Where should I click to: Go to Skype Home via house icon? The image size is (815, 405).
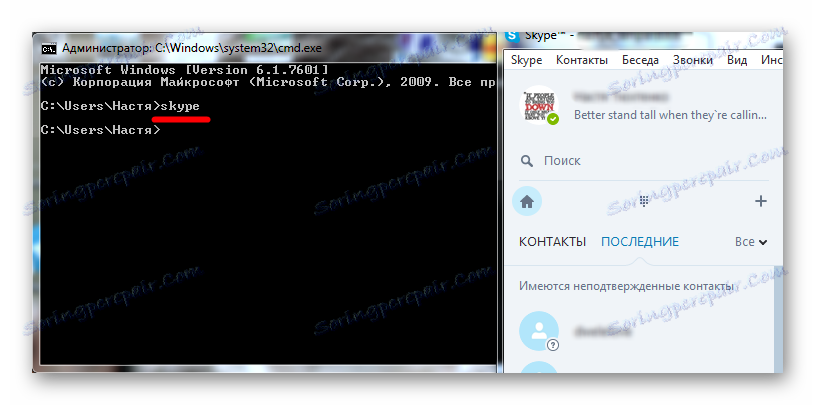point(527,202)
